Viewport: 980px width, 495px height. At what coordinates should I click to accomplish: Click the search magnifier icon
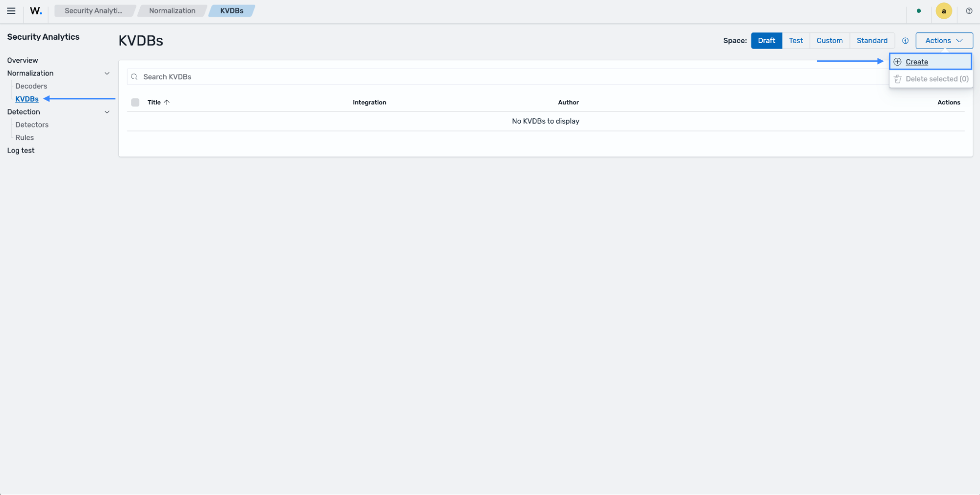click(x=134, y=77)
